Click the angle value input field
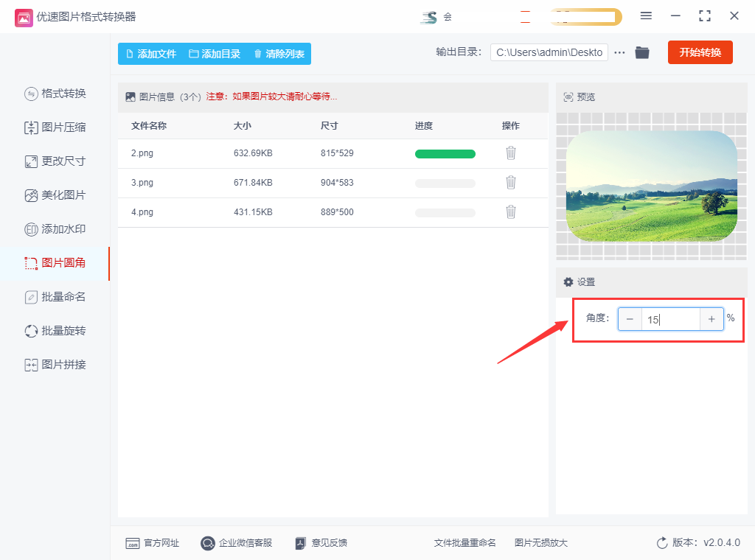Viewport: 755px width, 560px height. click(671, 319)
